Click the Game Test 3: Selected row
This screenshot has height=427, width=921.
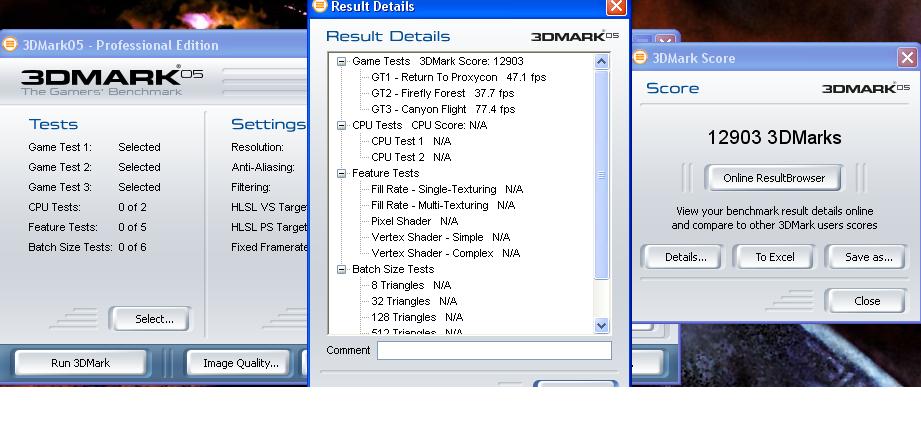pos(94,187)
